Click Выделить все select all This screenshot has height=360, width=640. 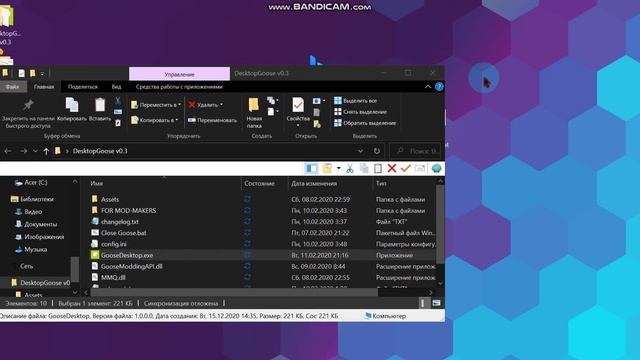[356, 100]
